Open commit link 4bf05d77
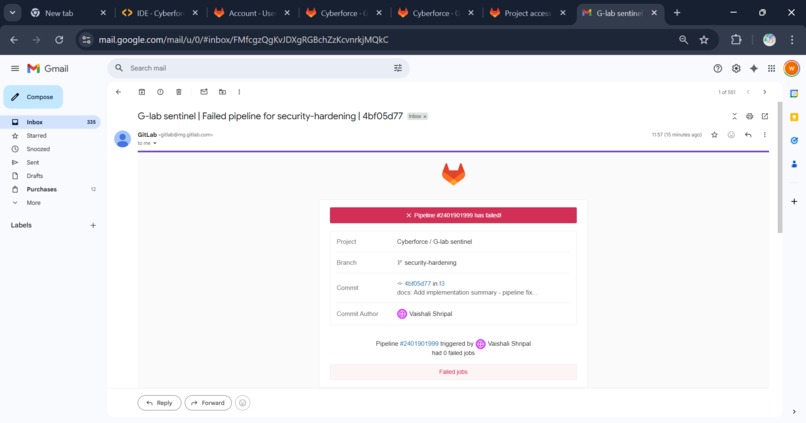 click(417, 283)
